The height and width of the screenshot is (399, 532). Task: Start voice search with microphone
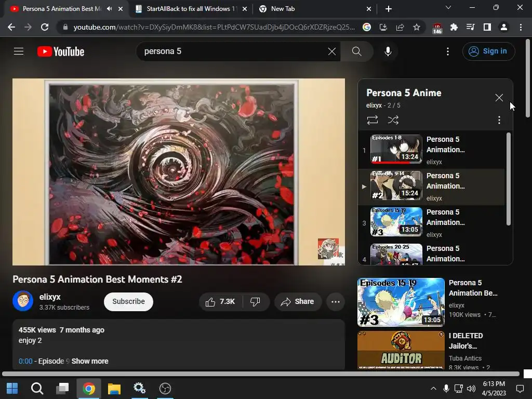pyautogui.click(x=388, y=51)
